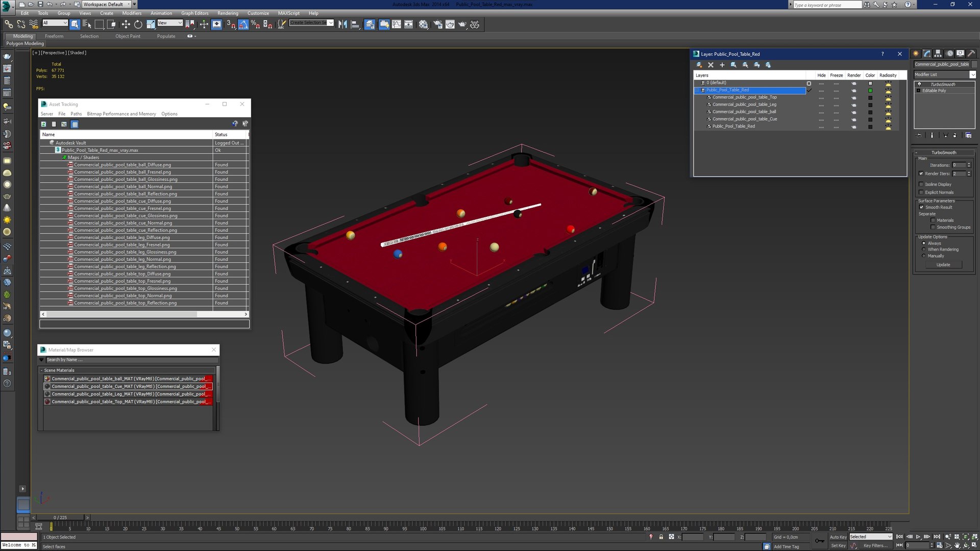Click the Selection Lock toggle padlock icon

click(x=661, y=537)
